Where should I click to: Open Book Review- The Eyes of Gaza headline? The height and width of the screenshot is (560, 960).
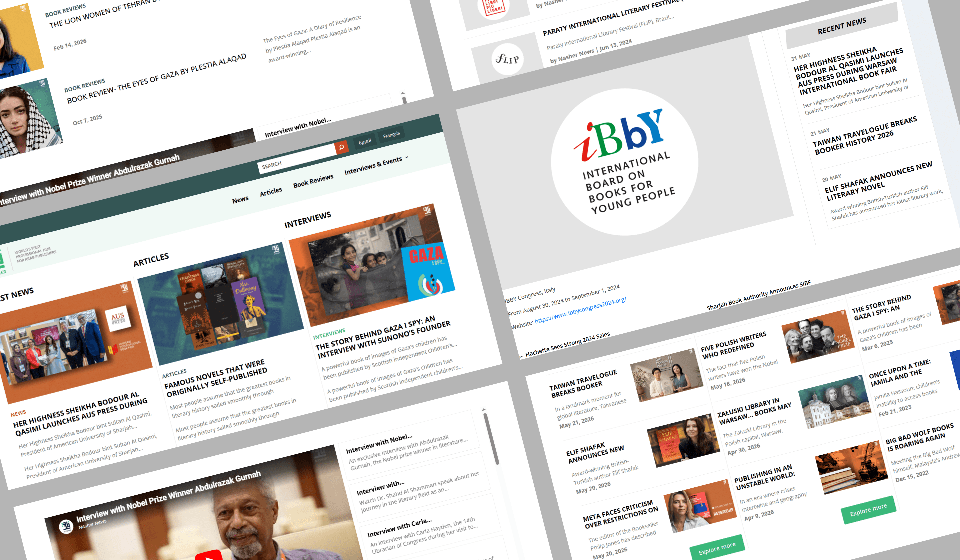(x=157, y=78)
